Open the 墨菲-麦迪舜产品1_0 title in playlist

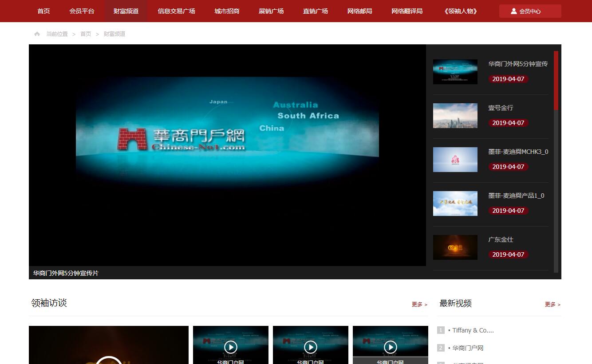point(516,196)
